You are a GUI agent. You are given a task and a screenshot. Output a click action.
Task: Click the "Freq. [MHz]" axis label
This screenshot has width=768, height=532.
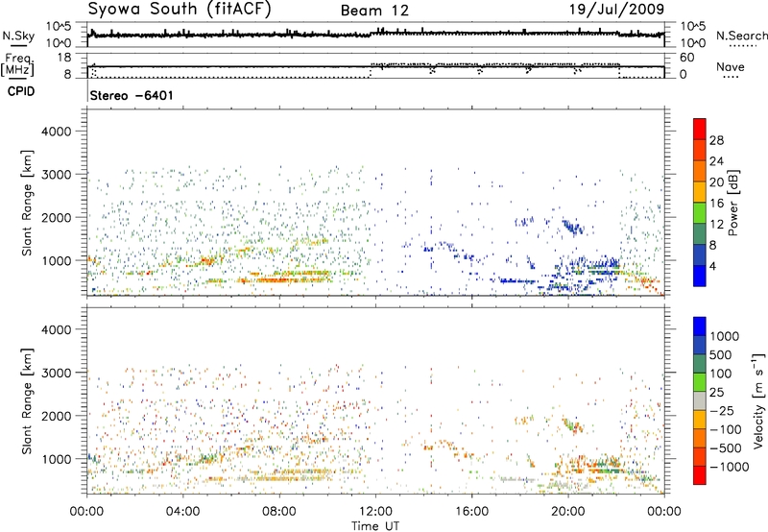point(17,64)
